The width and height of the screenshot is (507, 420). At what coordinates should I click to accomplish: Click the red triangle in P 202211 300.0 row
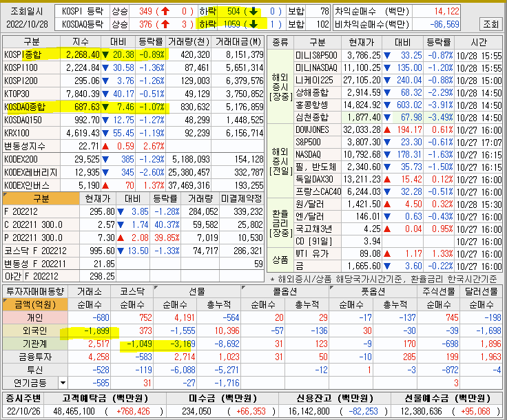pos(121,238)
